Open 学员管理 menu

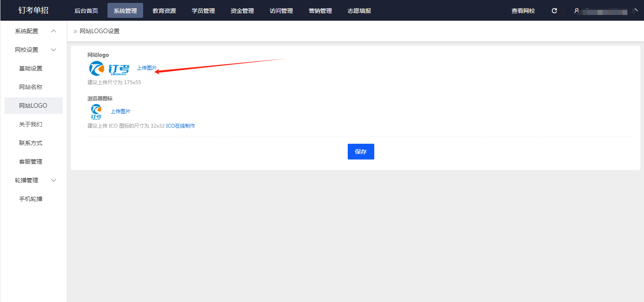tap(203, 11)
